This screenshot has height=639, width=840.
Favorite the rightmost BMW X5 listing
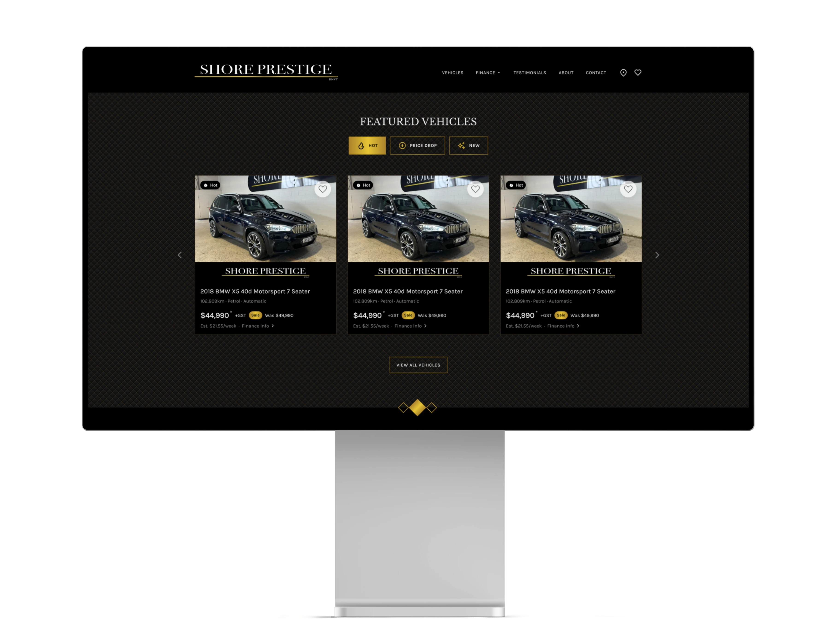pyautogui.click(x=628, y=189)
